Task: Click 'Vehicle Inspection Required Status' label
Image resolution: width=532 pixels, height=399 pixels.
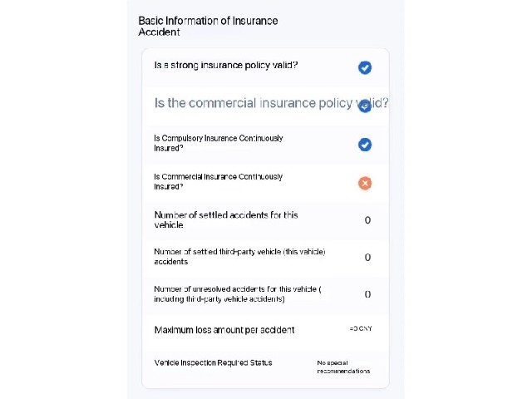Action: [x=213, y=362]
